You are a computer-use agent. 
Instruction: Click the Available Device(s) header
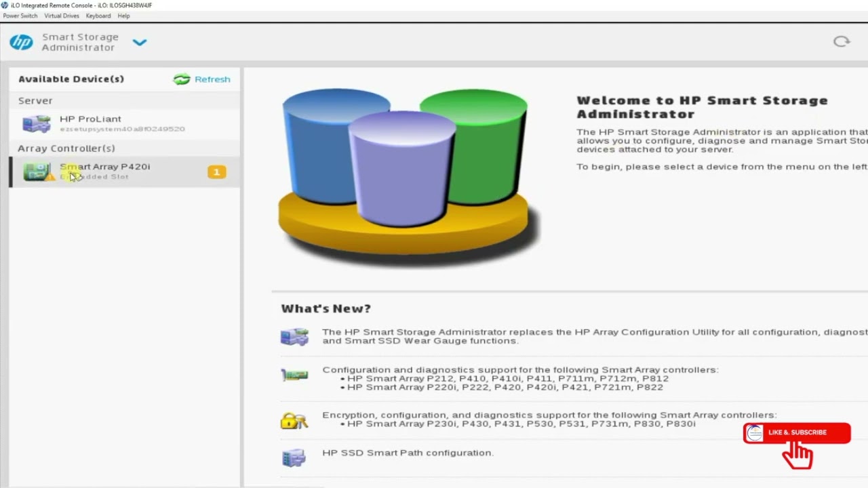point(71,79)
